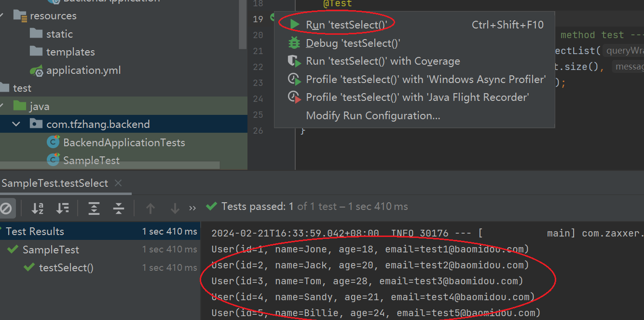Run 'testSelect()' from the context menu
Viewport: 644px width, 320px height.
pos(414,25)
